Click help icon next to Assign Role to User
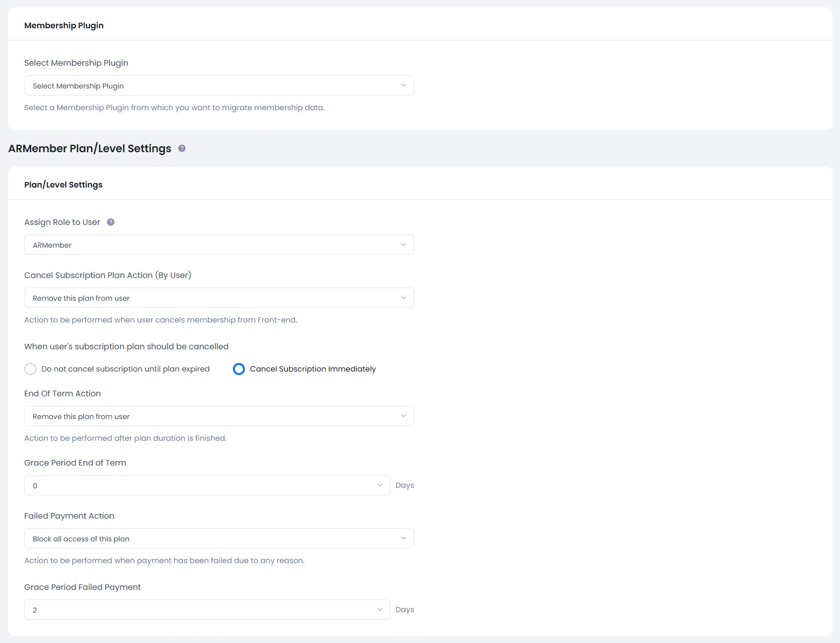The width and height of the screenshot is (840, 643). coord(111,222)
